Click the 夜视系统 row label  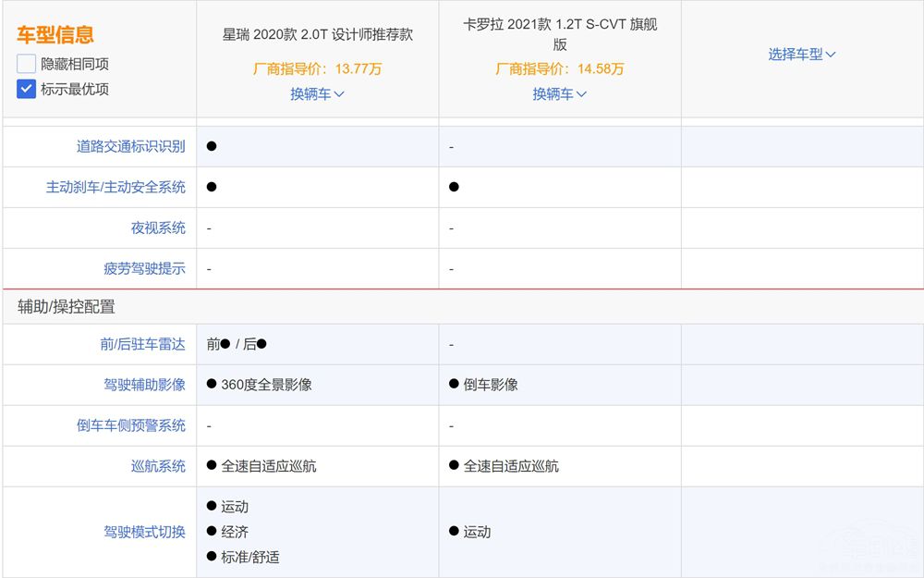pyautogui.click(x=157, y=228)
